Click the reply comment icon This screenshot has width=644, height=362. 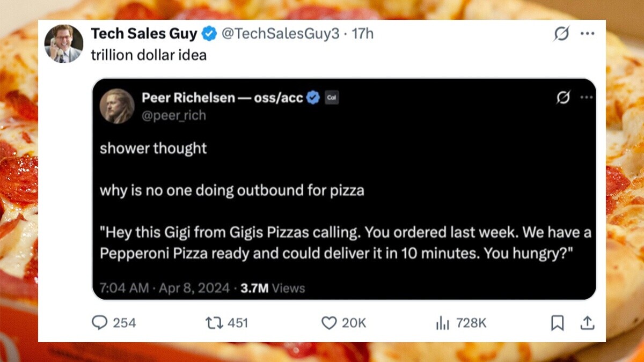click(x=100, y=322)
